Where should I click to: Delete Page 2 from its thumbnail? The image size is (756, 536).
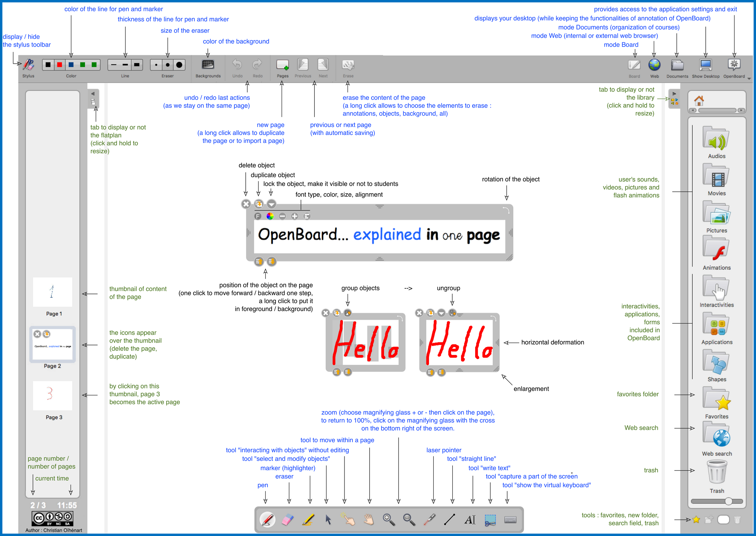pos(37,334)
